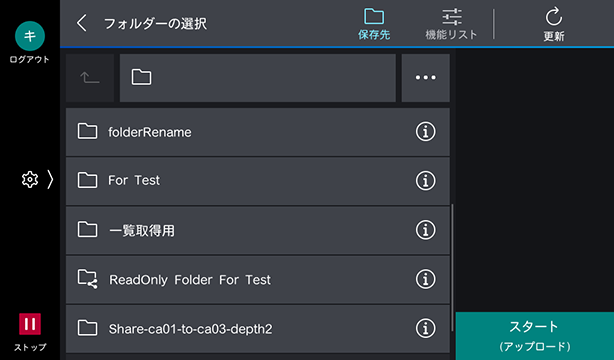Go up one folder level
Image resolution: width=614 pixels, height=360 pixels.
pos(90,78)
